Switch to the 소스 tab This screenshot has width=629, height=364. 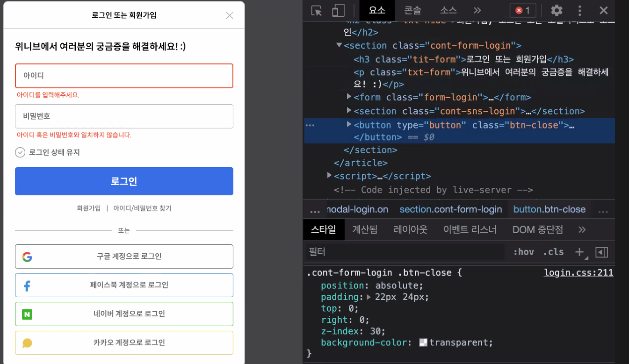coord(448,10)
